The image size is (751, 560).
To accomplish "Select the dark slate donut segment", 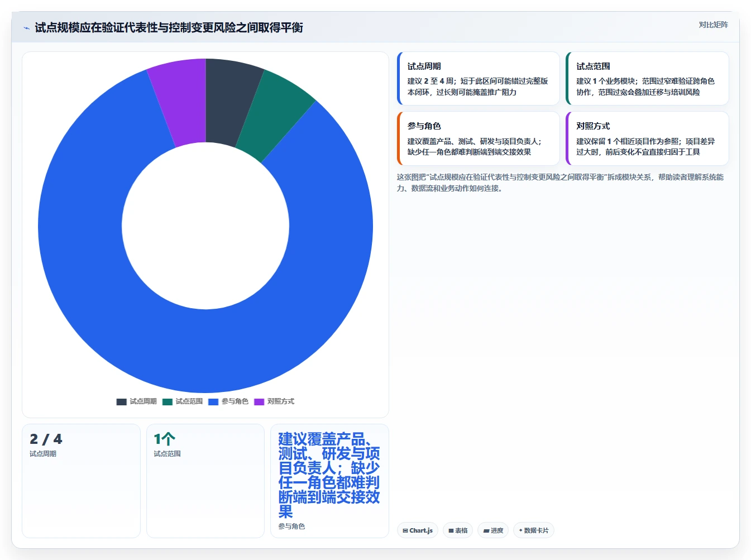I will [228, 103].
